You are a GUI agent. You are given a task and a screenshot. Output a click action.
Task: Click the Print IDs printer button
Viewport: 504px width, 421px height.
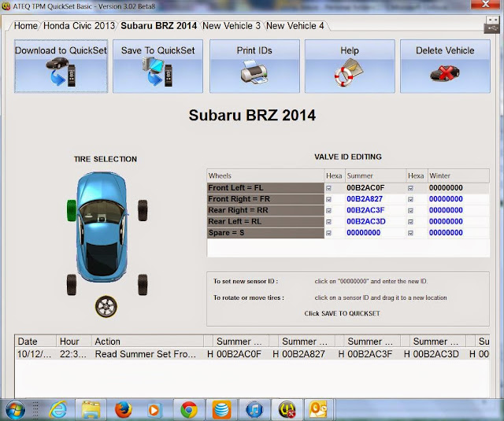pos(254,66)
